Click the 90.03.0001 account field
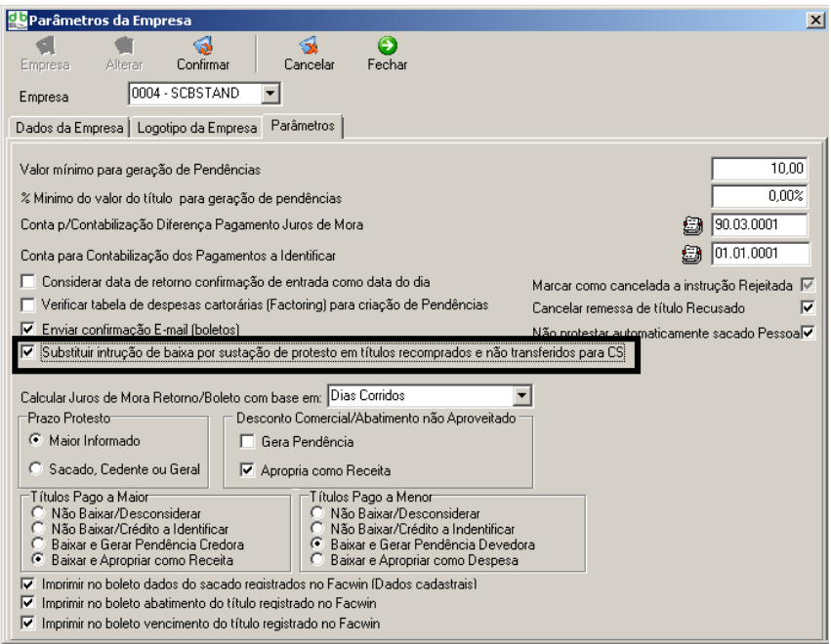This screenshot has height=644, width=831. tap(760, 224)
